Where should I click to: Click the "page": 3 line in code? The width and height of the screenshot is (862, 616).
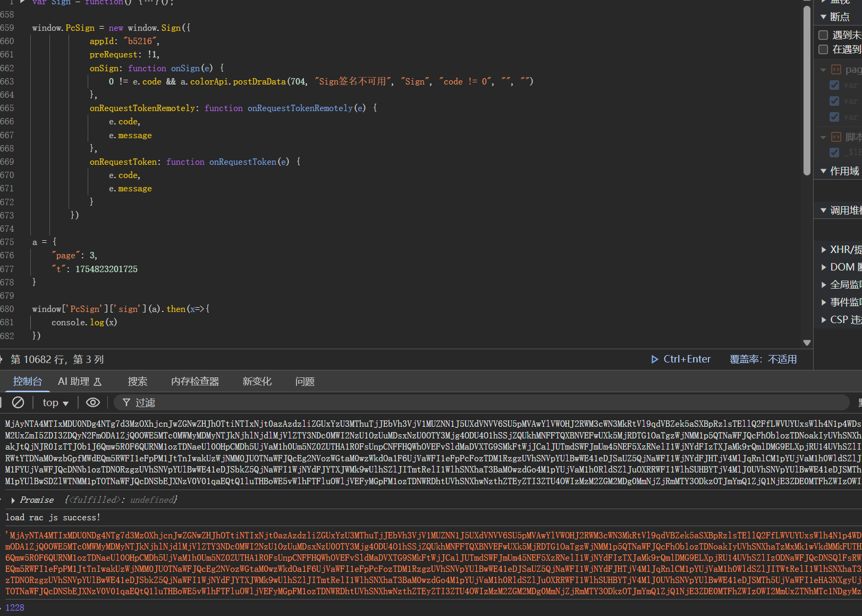click(74, 256)
